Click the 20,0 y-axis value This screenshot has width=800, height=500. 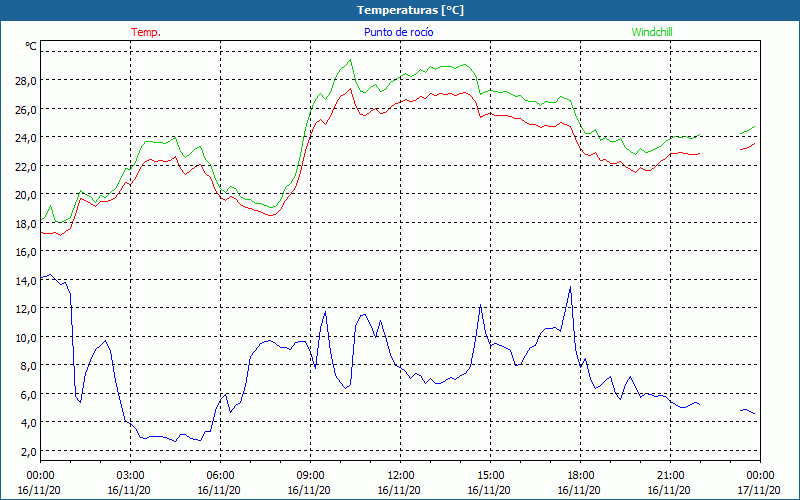tap(26, 194)
